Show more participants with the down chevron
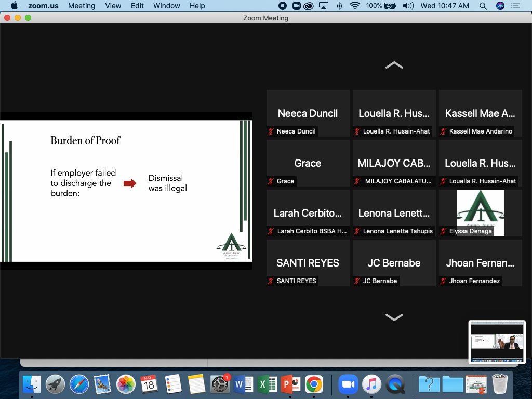 pyautogui.click(x=394, y=317)
